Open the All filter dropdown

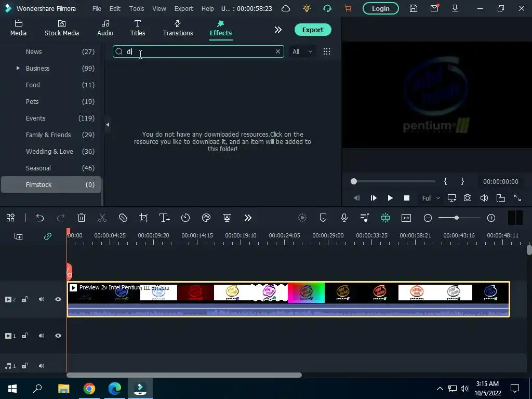302,51
